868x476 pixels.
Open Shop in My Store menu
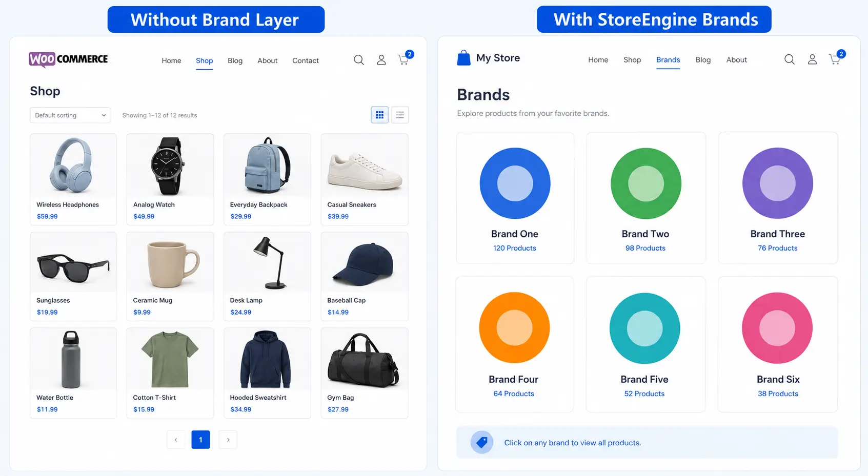click(632, 60)
